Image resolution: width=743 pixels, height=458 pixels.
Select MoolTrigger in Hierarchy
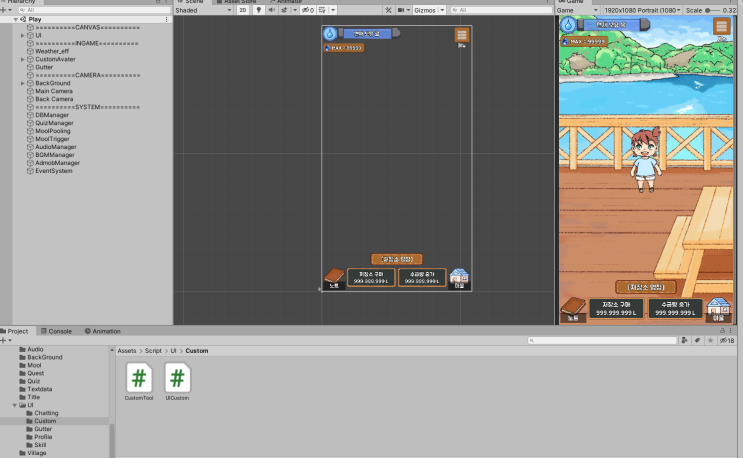[52, 139]
